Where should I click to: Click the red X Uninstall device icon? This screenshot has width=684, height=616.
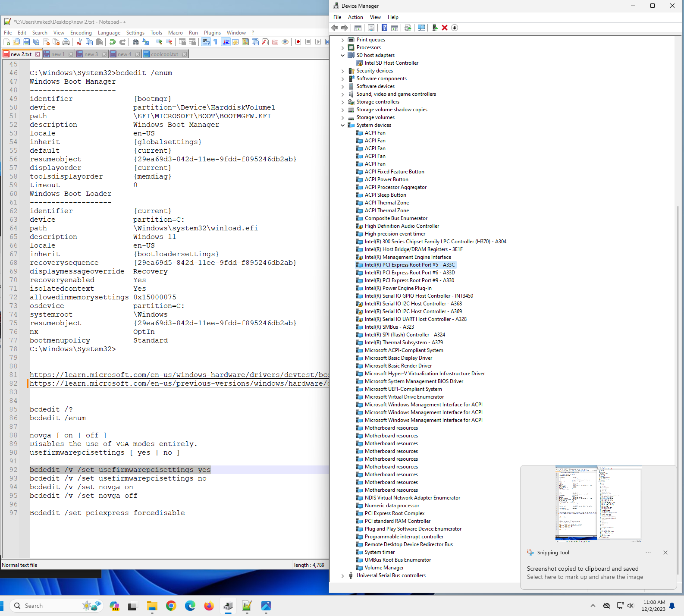coord(445,28)
